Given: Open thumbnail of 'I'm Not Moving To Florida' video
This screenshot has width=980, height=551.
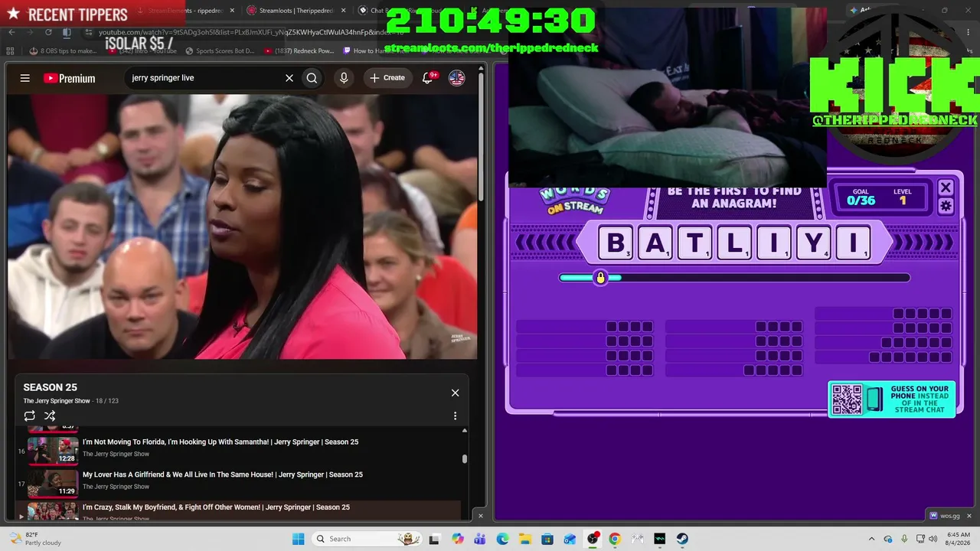Looking at the screenshot, I should [53, 450].
